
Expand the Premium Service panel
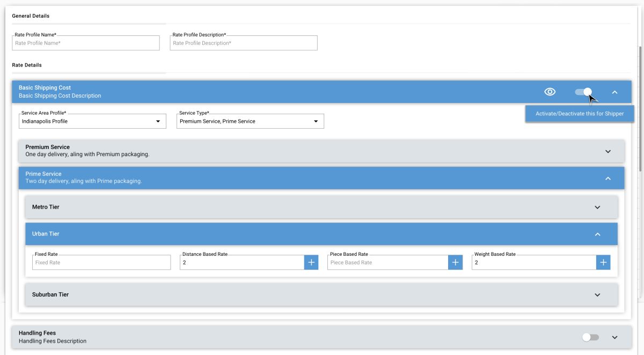point(608,151)
